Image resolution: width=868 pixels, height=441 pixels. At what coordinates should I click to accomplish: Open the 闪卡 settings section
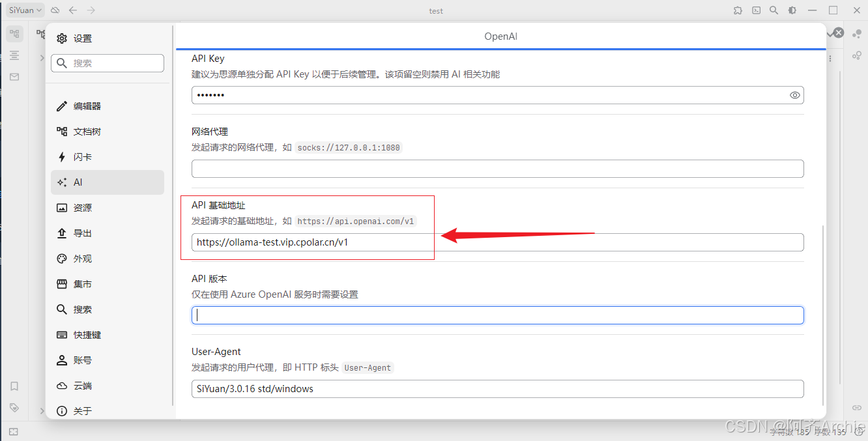click(108, 157)
